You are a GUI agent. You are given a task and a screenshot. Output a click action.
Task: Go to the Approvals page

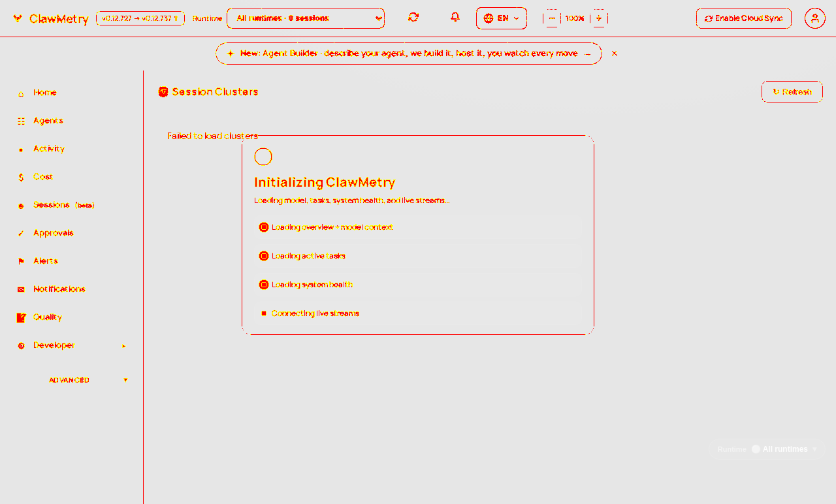[x=53, y=233]
